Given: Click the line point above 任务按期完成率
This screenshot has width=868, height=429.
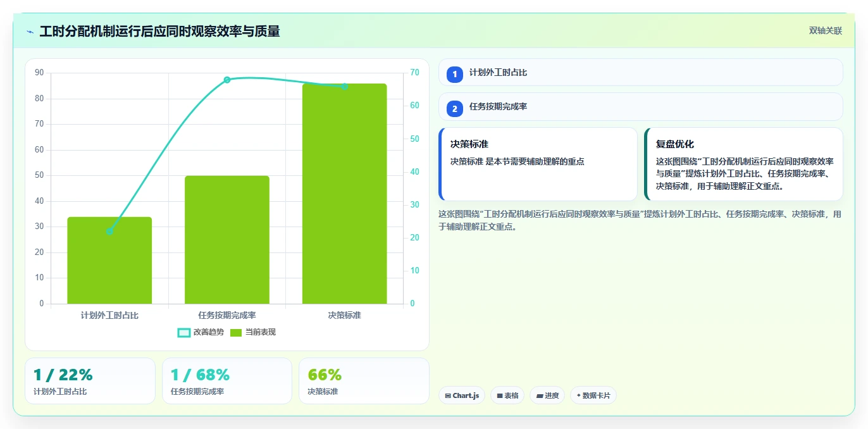Looking at the screenshot, I should 227,80.
